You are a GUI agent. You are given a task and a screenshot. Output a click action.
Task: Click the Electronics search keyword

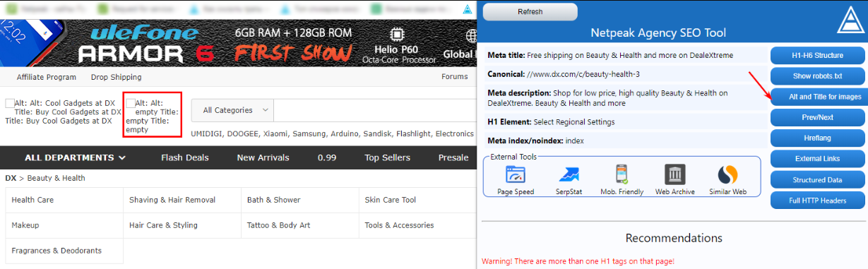[x=455, y=133]
